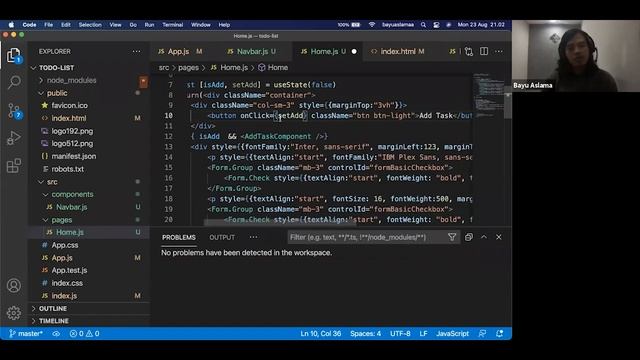Open the Apple menu
This screenshot has height=360, width=640.
click(x=11, y=25)
